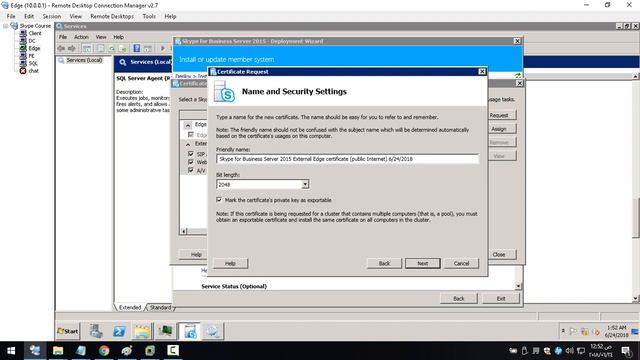
Task: Toggle the SIP certificate usage checkbox
Action: (191, 154)
